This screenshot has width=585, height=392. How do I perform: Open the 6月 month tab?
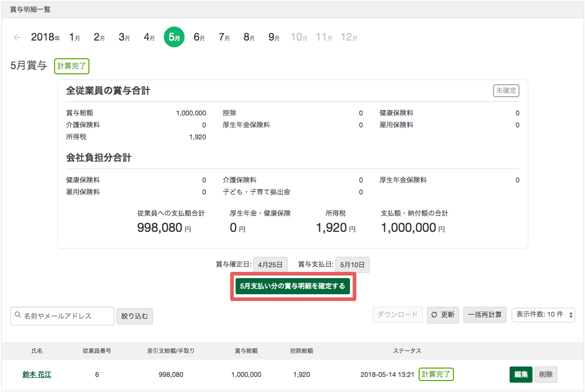pyautogui.click(x=199, y=37)
